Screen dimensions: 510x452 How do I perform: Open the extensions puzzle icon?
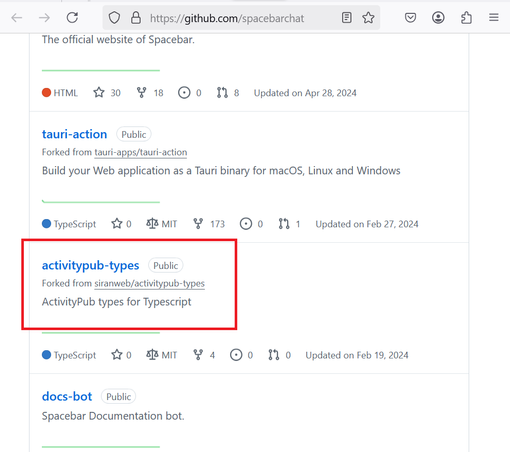[x=466, y=18]
